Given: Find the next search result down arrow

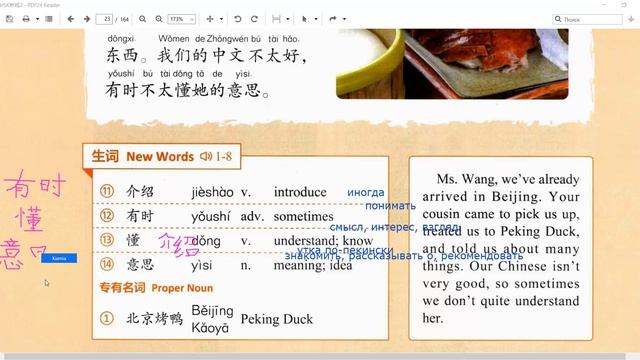Looking at the screenshot, I should coord(631,19).
